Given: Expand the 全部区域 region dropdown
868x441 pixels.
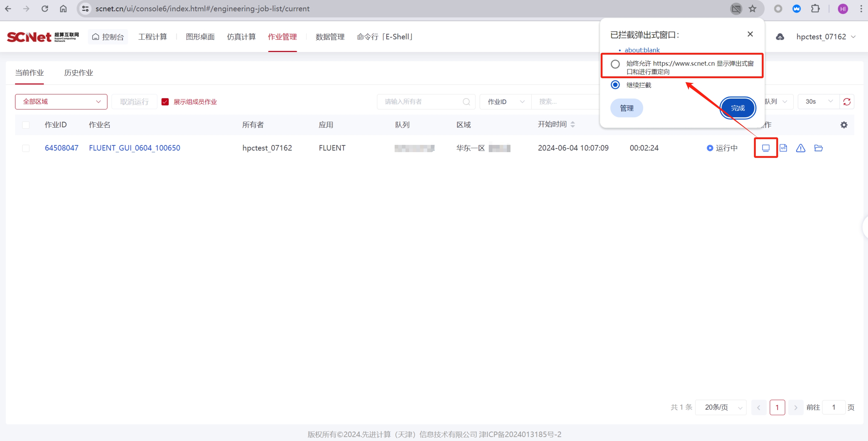Looking at the screenshot, I should coord(61,101).
